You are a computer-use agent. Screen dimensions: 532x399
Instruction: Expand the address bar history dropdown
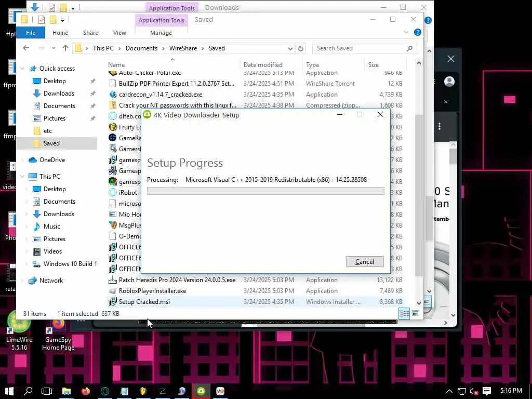290,48
